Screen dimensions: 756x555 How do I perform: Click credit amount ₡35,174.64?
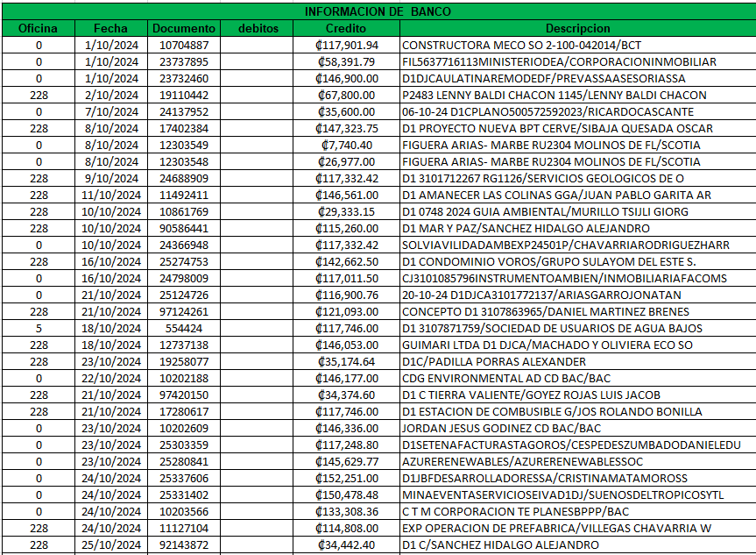[x=347, y=361]
